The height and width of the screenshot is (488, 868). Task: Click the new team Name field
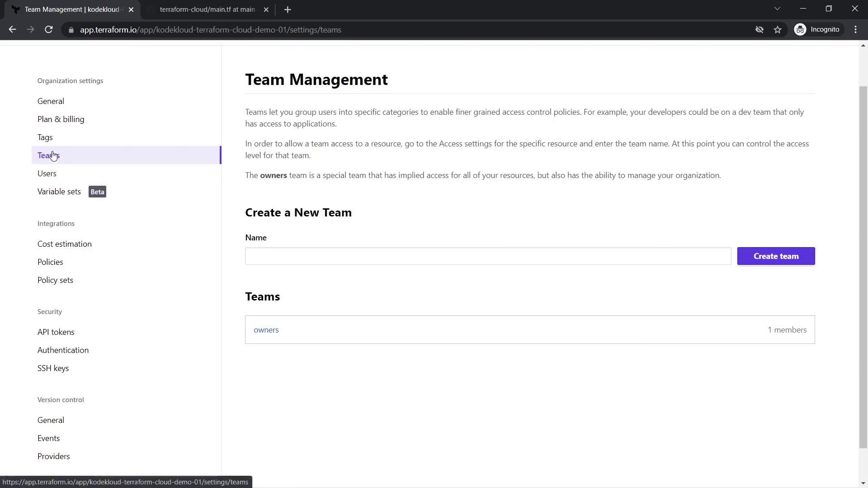[x=487, y=256]
